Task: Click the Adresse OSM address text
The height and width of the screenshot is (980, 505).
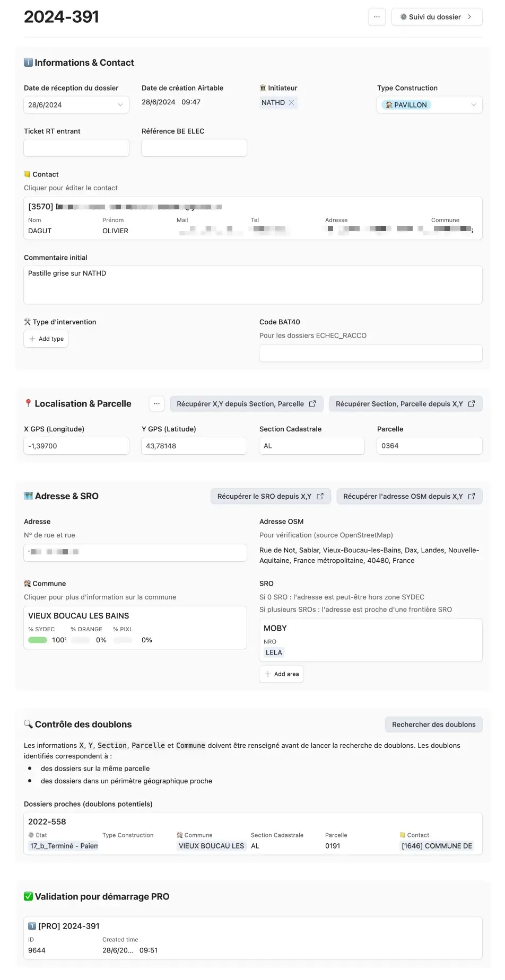Action: (x=369, y=555)
